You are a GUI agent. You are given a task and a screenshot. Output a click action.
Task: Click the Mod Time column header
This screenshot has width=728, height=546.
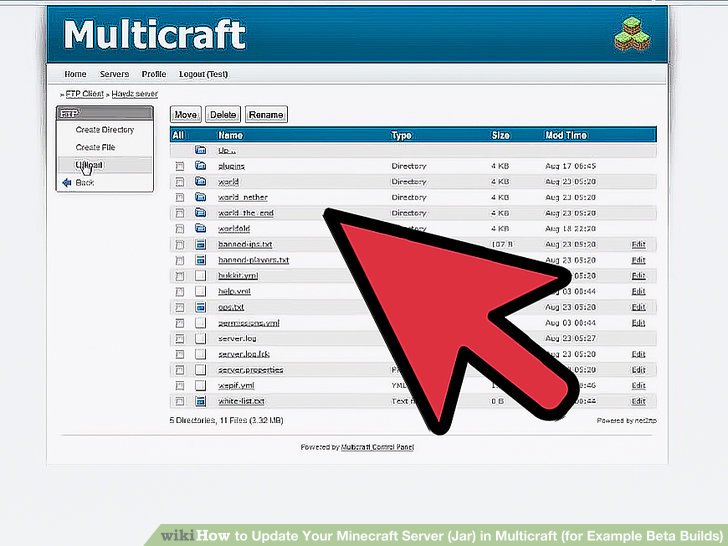pos(566,135)
